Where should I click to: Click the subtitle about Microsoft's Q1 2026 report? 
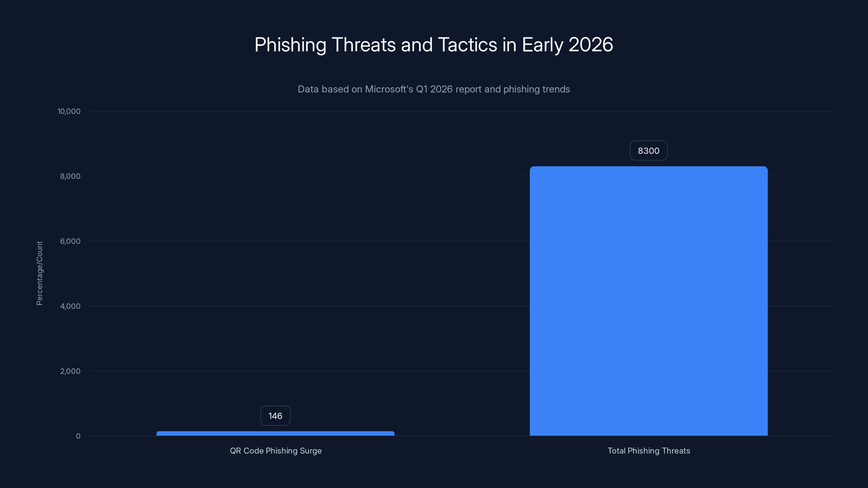click(434, 89)
